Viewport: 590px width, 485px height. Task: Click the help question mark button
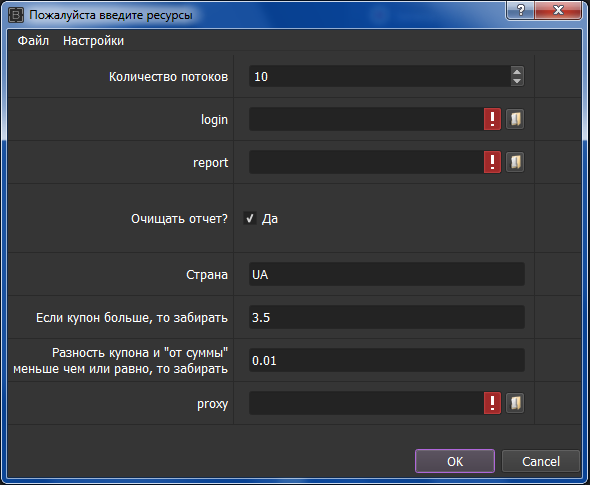(520, 10)
